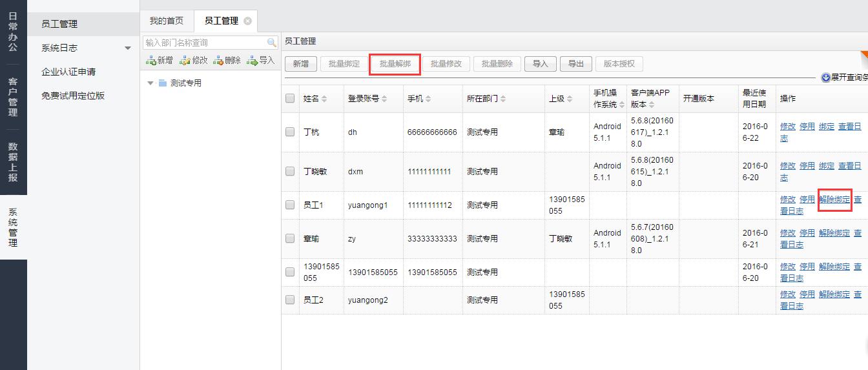Collapse the 测试专用 tree node triangle

click(x=150, y=83)
